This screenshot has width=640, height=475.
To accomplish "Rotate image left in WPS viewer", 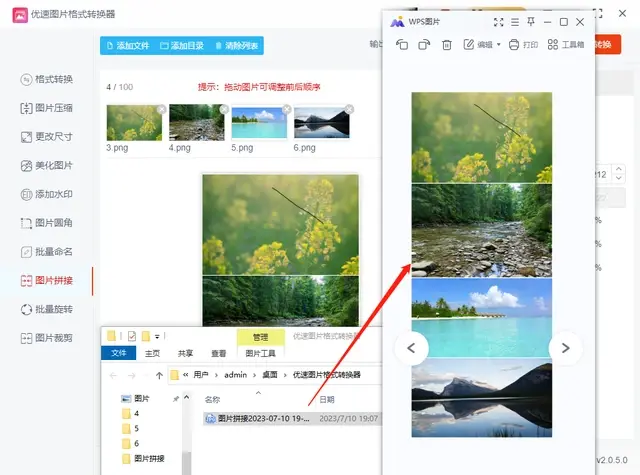I will pos(402,45).
